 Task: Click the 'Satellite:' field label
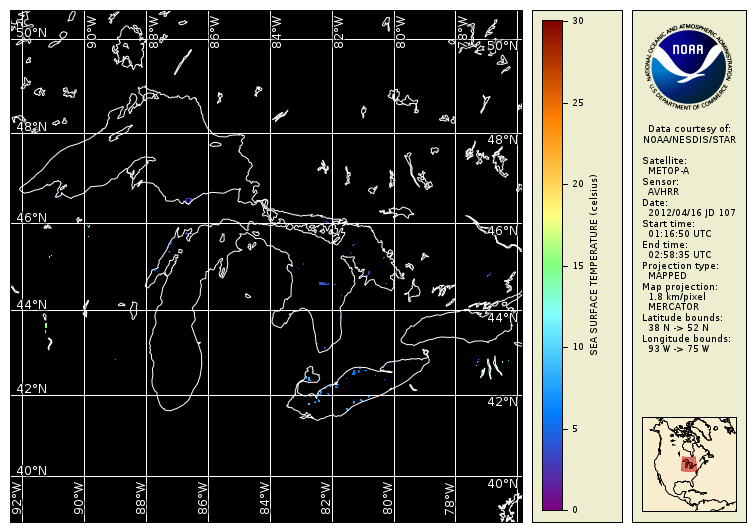pyautogui.click(x=664, y=161)
